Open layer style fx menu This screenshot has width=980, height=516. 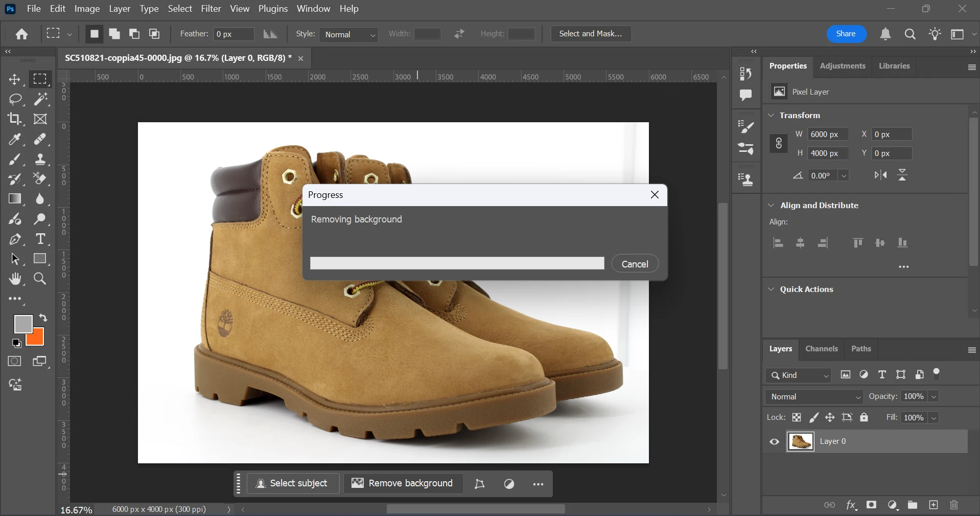[851, 505]
